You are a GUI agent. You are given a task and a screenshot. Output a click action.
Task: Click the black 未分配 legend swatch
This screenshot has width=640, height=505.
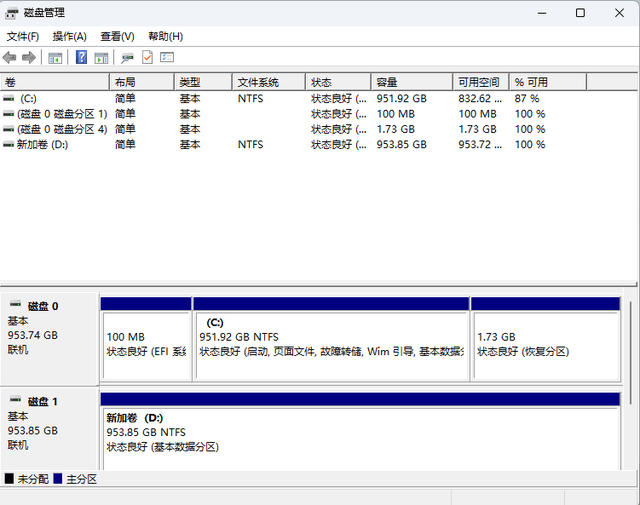(x=9, y=478)
